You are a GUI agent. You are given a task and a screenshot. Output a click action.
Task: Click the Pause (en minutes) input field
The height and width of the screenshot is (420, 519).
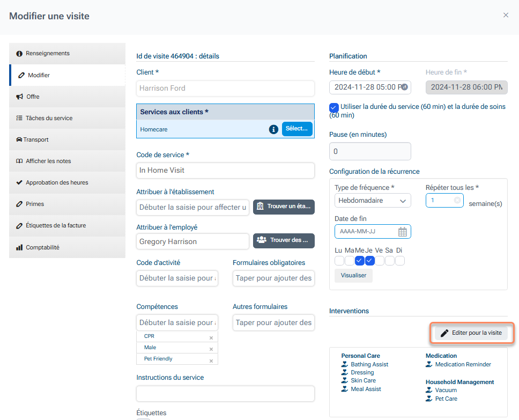coord(370,151)
